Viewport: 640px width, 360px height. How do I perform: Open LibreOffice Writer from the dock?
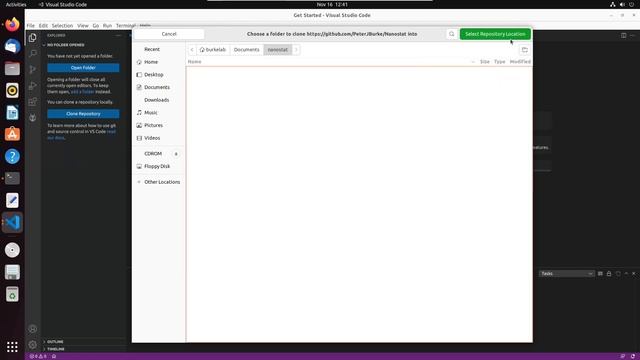[x=12, y=112]
